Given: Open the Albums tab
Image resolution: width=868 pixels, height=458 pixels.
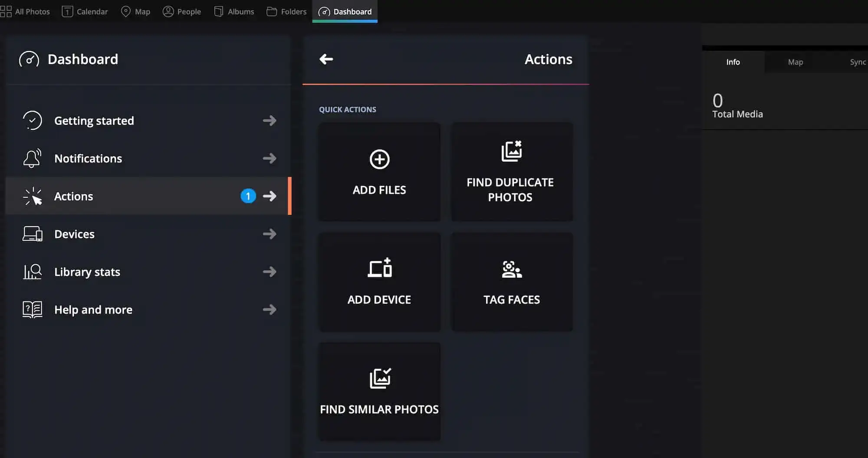Looking at the screenshot, I should (234, 12).
